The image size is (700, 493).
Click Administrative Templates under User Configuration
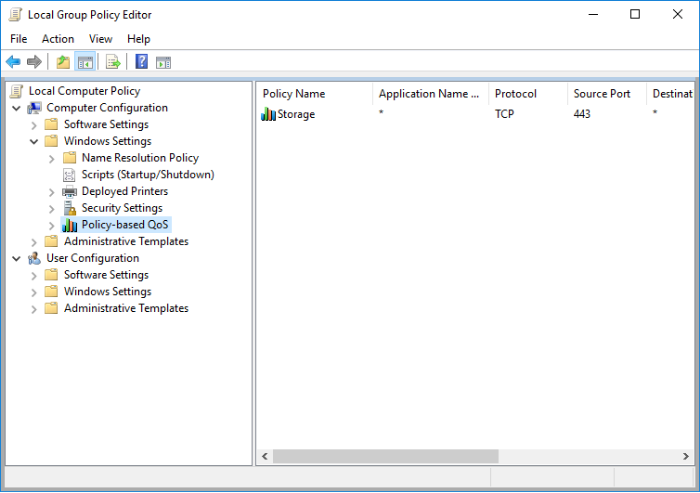[x=126, y=308]
